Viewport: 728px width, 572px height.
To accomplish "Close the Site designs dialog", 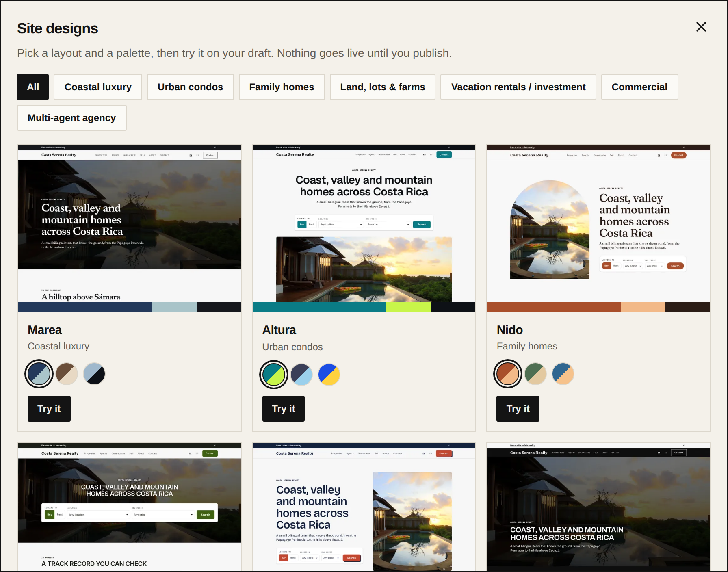I will 701,27.
